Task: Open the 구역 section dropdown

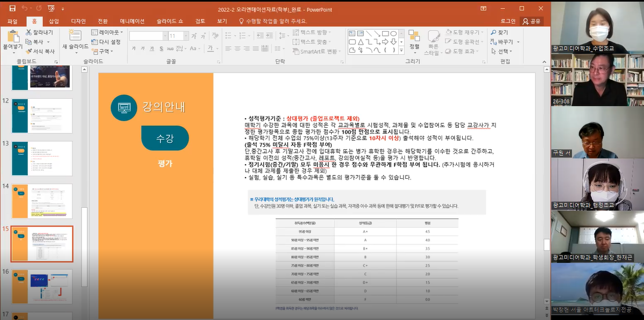Action: point(102,51)
